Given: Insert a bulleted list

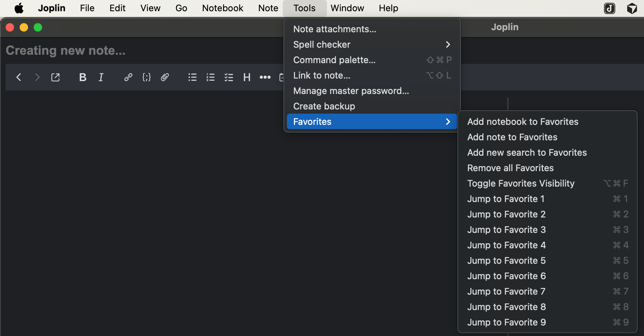Looking at the screenshot, I should tap(192, 77).
